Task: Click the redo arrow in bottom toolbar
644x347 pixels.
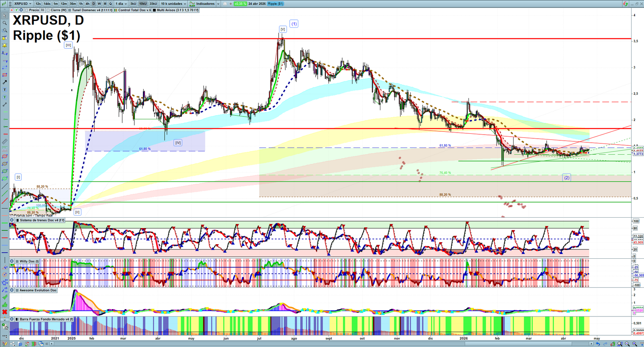Action: click(x=605, y=344)
